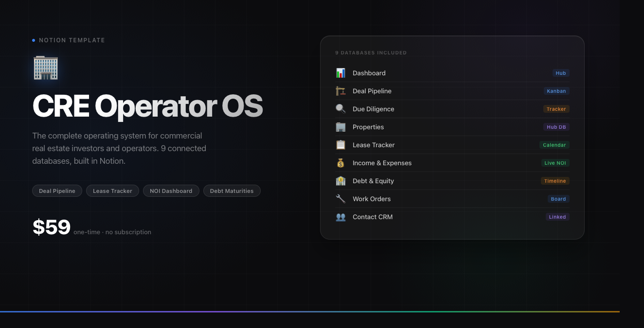Click the Hub DB badge on Properties row
This screenshot has height=328, width=644.
coord(556,127)
